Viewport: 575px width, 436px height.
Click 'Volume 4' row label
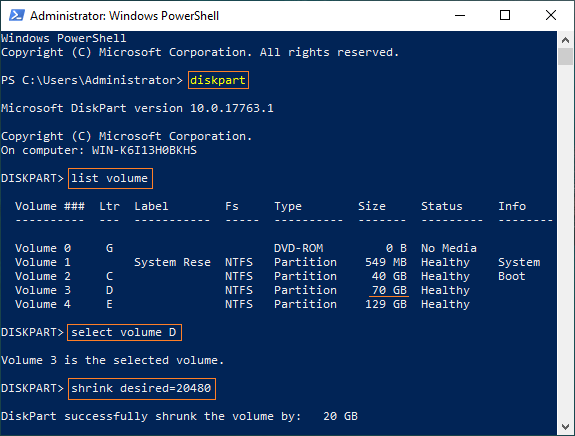[x=43, y=304]
